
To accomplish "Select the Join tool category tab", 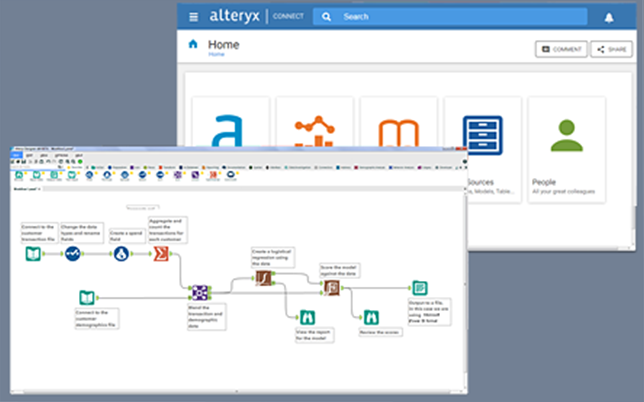I will (x=135, y=168).
